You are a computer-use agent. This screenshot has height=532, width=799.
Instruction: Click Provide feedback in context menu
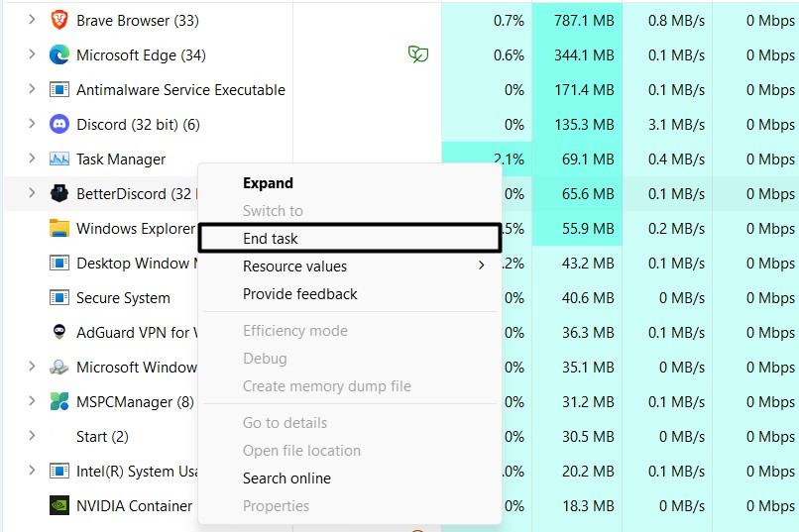[x=299, y=294]
